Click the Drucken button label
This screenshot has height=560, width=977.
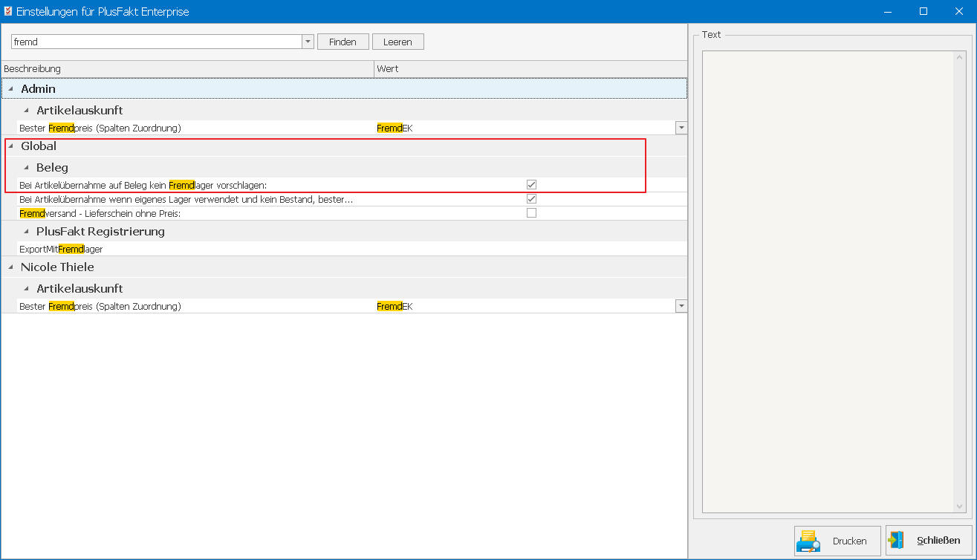849,541
